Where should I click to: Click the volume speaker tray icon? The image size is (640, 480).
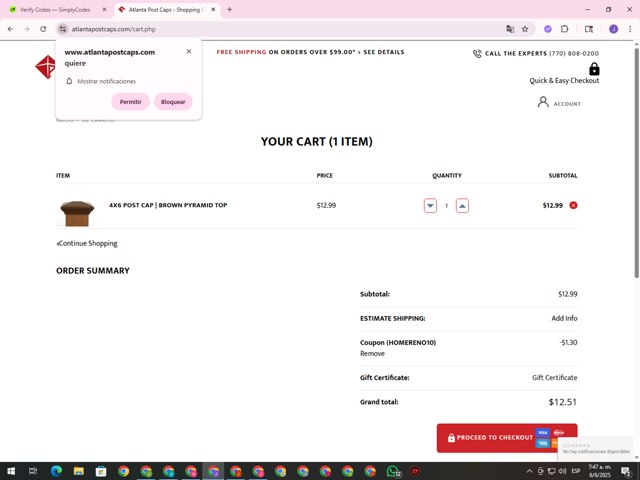click(x=562, y=471)
